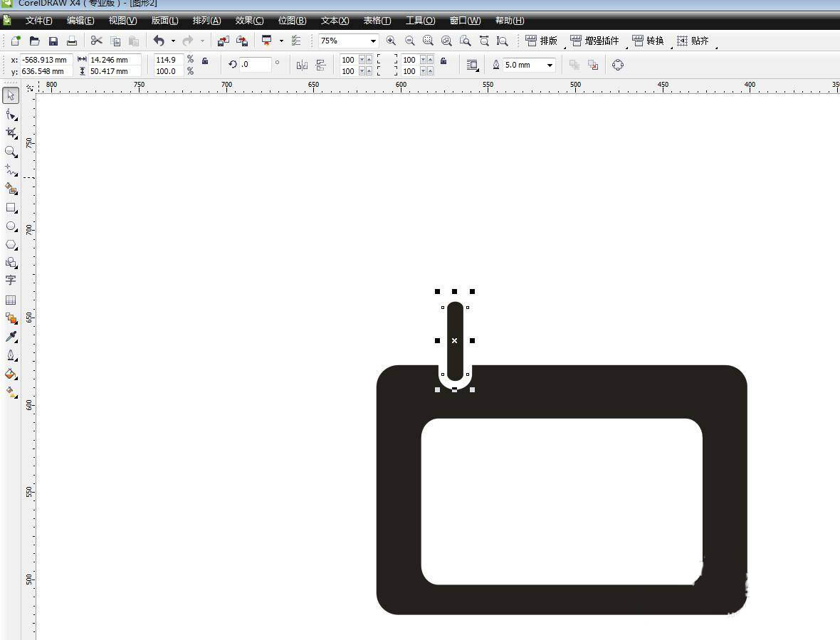840x640 pixels.
Task: Open the 75% zoom level dropdown
Action: tap(373, 41)
